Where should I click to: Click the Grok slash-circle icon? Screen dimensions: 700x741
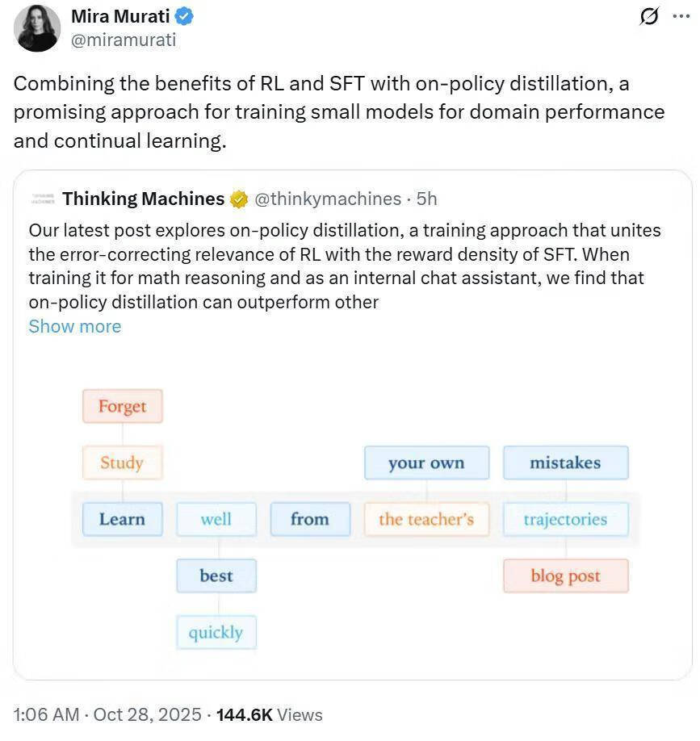point(648,16)
